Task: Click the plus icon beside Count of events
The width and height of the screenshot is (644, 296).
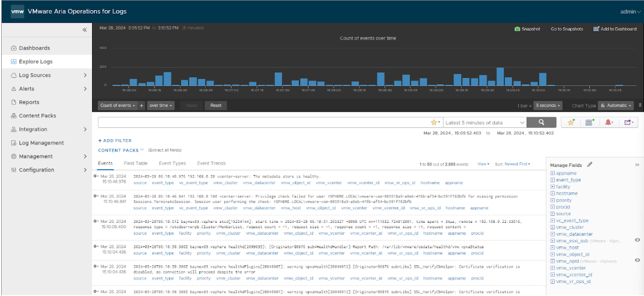Action: pyautogui.click(x=142, y=106)
